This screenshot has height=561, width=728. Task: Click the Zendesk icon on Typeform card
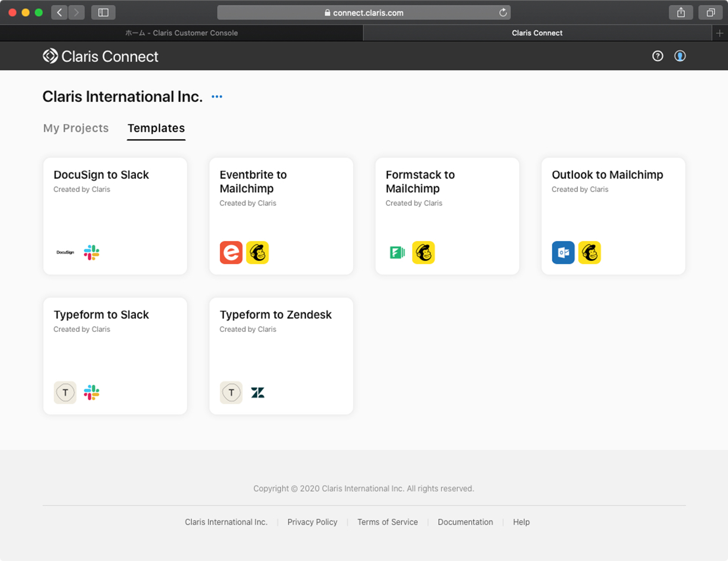258,393
